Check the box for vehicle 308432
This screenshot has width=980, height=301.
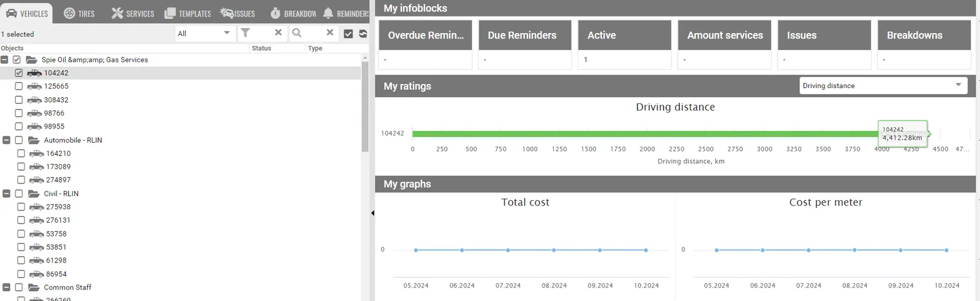point(19,100)
